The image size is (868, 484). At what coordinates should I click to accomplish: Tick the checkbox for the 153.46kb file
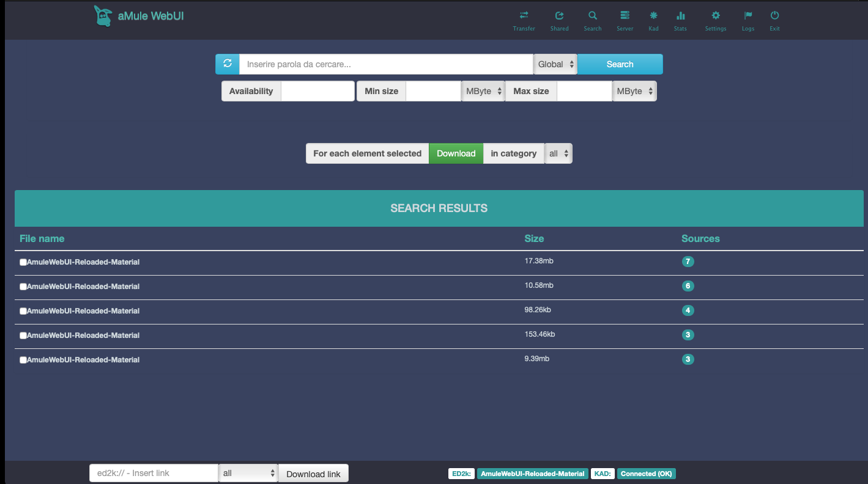tap(23, 335)
